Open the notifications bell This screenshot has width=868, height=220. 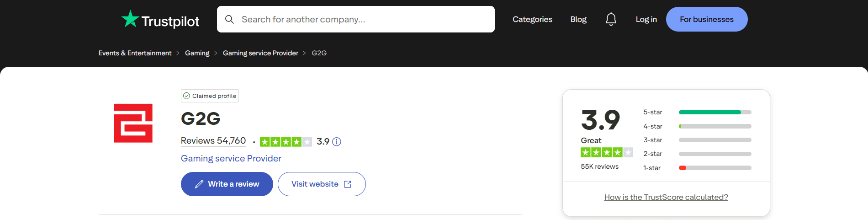point(611,19)
